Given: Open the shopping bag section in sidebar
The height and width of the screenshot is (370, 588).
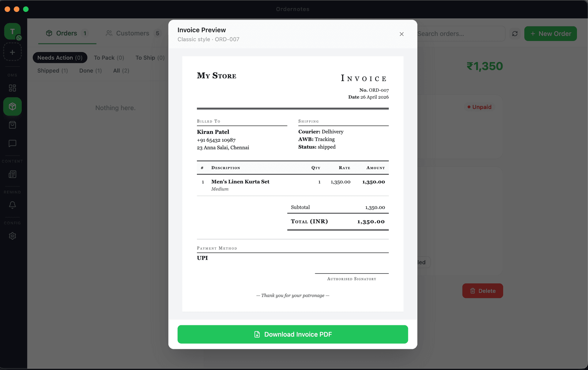Looking at the screenshot, I should (12, 125).
